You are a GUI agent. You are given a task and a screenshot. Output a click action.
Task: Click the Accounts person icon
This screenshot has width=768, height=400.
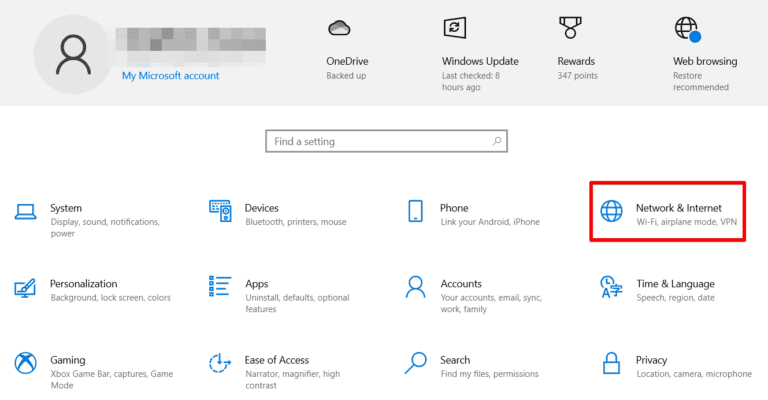pyautogui.click(x=415, y=287)
